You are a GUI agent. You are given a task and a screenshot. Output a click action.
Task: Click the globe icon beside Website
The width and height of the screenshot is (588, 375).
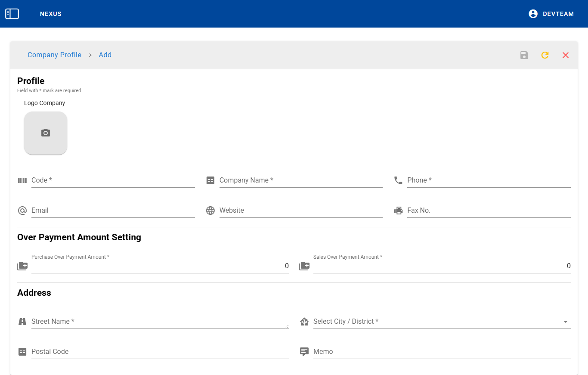click(210, 211)
